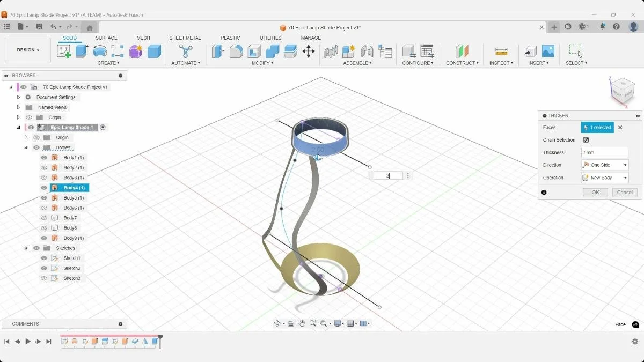Close the 70 Epic Lamp Shade Project tab
Viewport: 644px width, 362px height.
point(541,27)
